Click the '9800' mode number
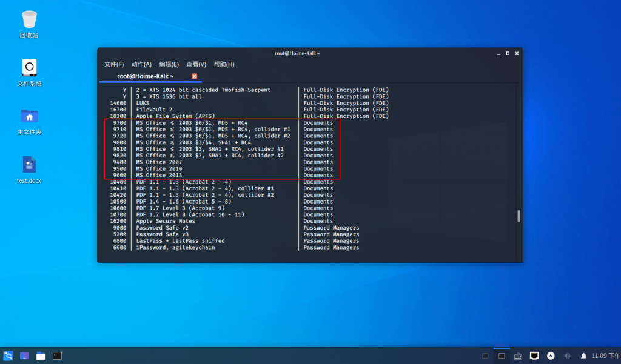 pos(119,142)
